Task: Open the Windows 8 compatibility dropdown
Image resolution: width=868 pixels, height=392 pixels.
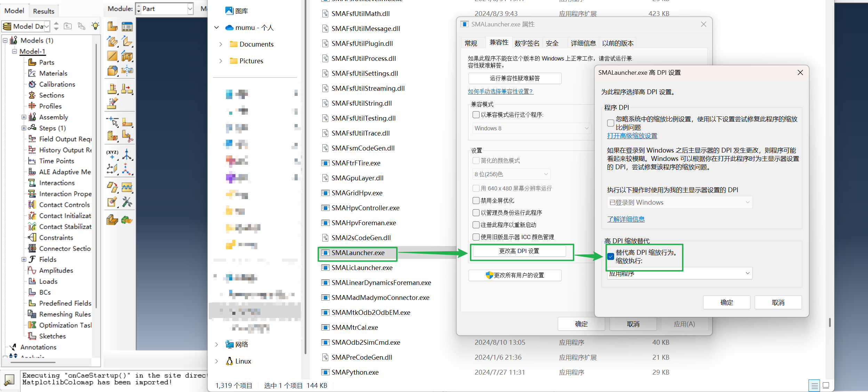Action: [531, 129]
